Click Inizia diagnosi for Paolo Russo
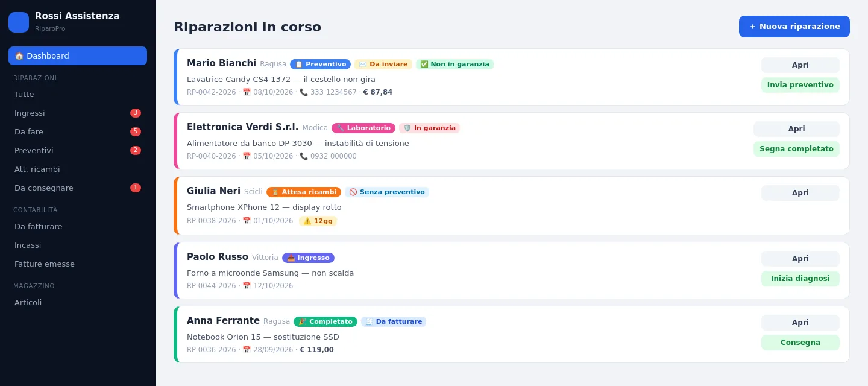The height and width of the screenshot is (386, 868). coord(800,279)
